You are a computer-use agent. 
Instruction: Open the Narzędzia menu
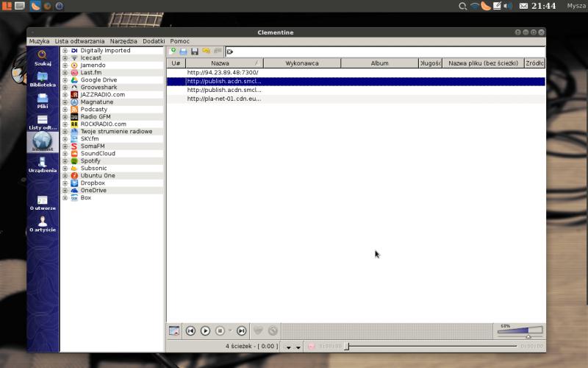(123, 41)
